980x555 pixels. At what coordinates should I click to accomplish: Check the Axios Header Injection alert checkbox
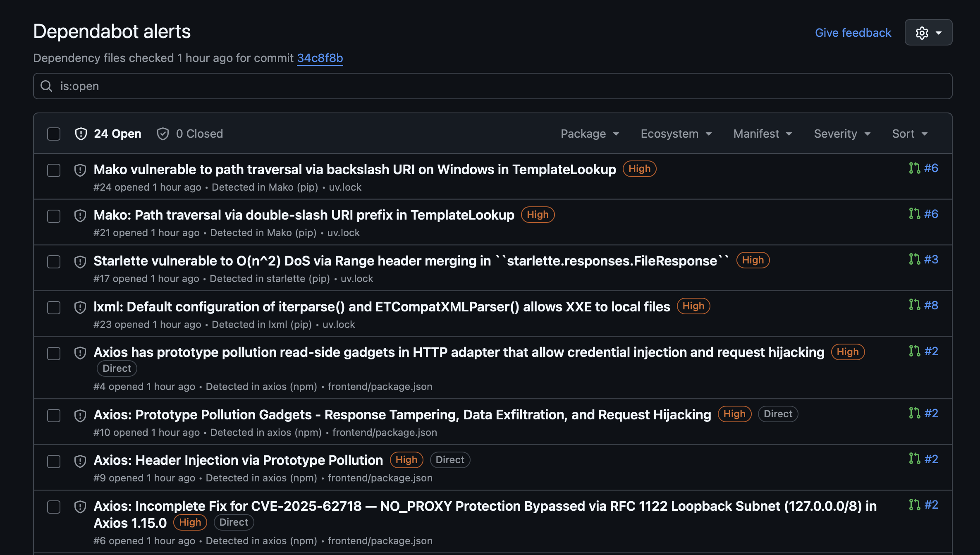54,462
